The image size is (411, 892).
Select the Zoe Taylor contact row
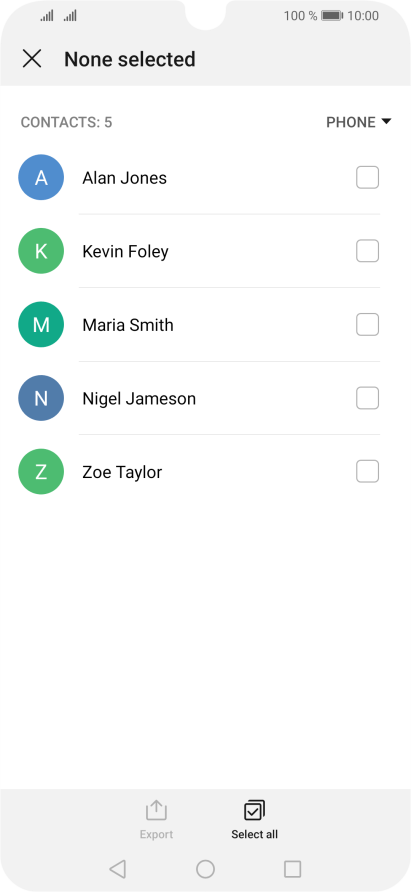pyautogui.click(x=206, y=472)
